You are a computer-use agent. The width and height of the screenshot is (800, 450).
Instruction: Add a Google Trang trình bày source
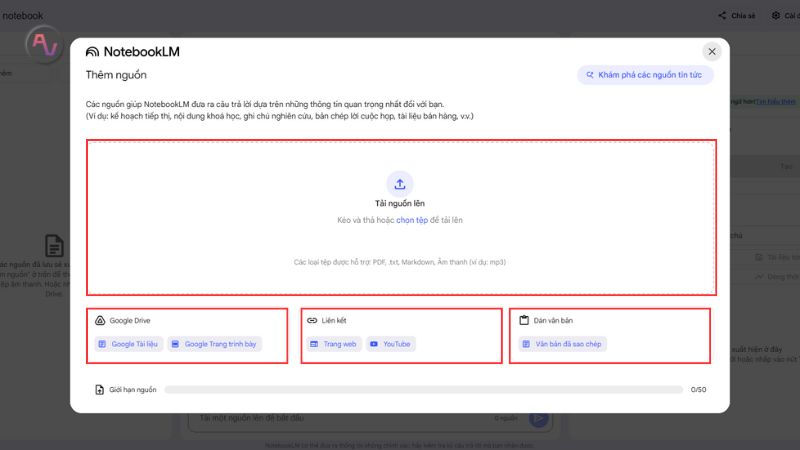[x=215, y=344]
